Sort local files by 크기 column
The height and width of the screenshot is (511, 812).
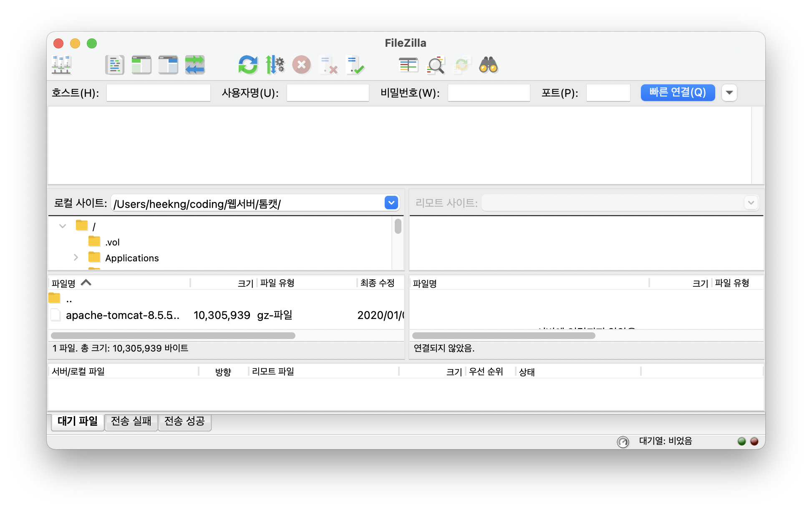[224, 283]
